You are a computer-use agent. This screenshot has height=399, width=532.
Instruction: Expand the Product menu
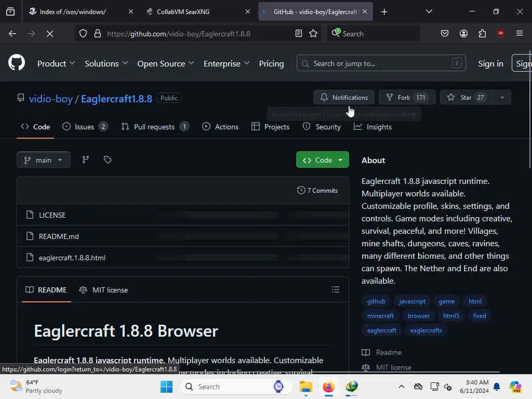(x=56, y=63)
